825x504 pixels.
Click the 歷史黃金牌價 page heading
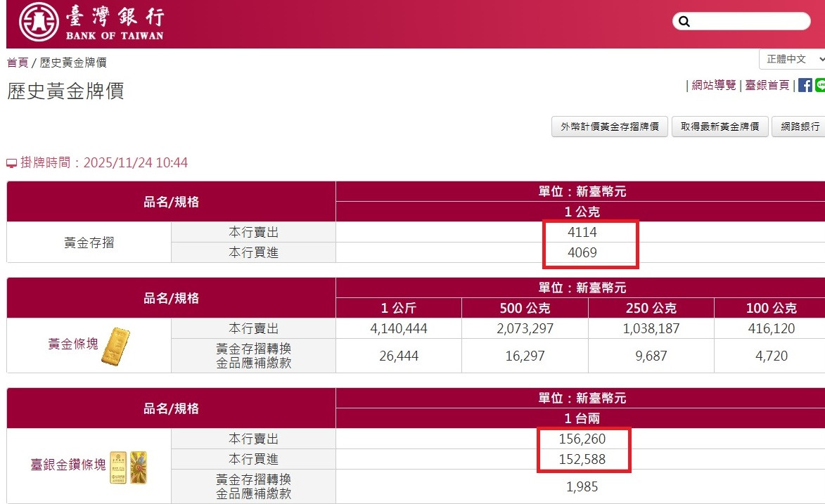[65, 91]
